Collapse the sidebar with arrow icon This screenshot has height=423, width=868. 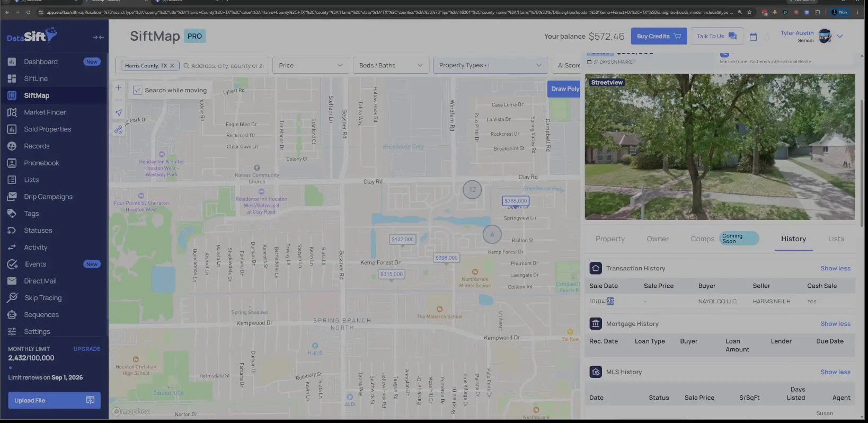pyautogui.click(x=98, y=37)
